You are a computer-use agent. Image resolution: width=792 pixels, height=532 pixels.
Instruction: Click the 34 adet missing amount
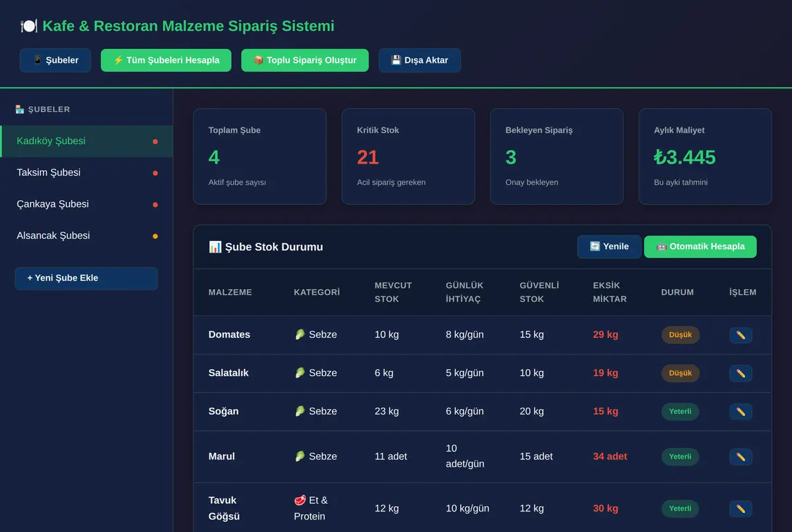[610, 457]
